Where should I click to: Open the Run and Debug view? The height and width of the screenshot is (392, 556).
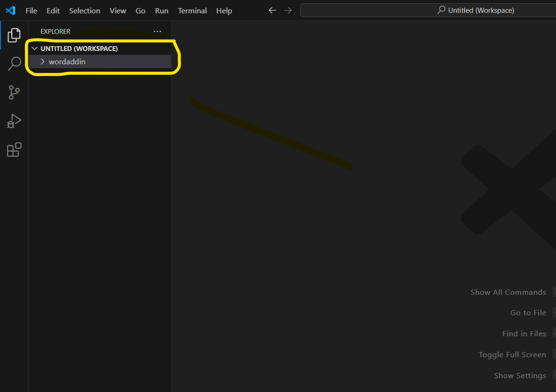point(14,121)
